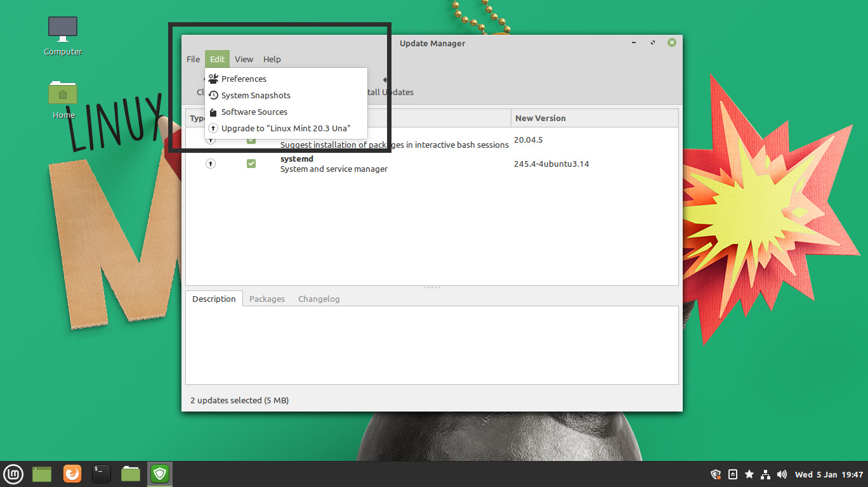This screenshot has width=868, height=487.
Task: Click the System Snapshots clock icon
Action: pyautogui.click(x=213, y=95)
